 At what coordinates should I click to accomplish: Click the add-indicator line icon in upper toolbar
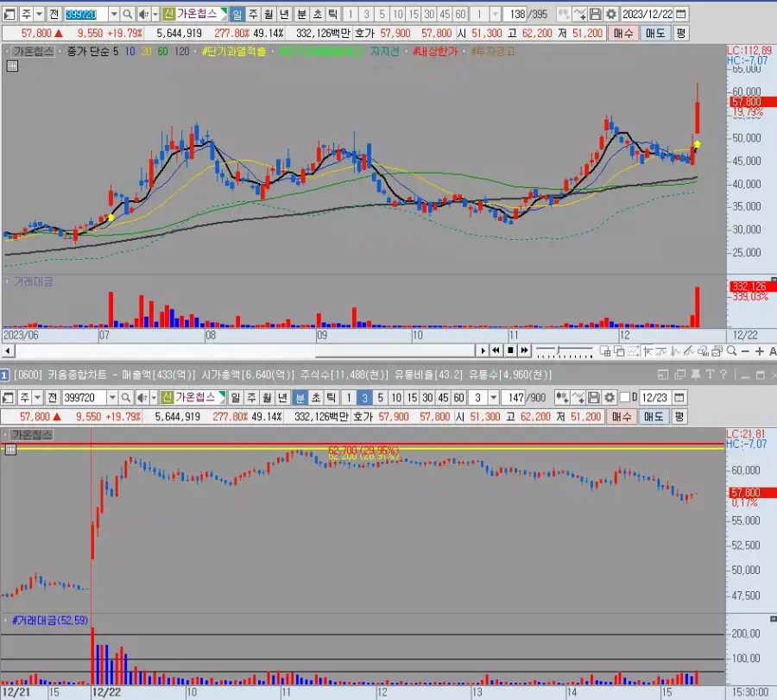(580, 14)
